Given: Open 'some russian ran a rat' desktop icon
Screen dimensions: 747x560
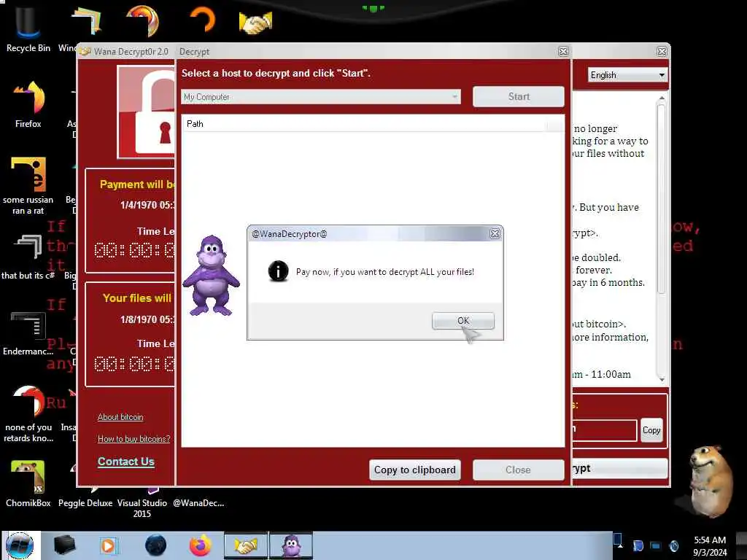Looking at the screenshot, I should (x=28, y=186).
